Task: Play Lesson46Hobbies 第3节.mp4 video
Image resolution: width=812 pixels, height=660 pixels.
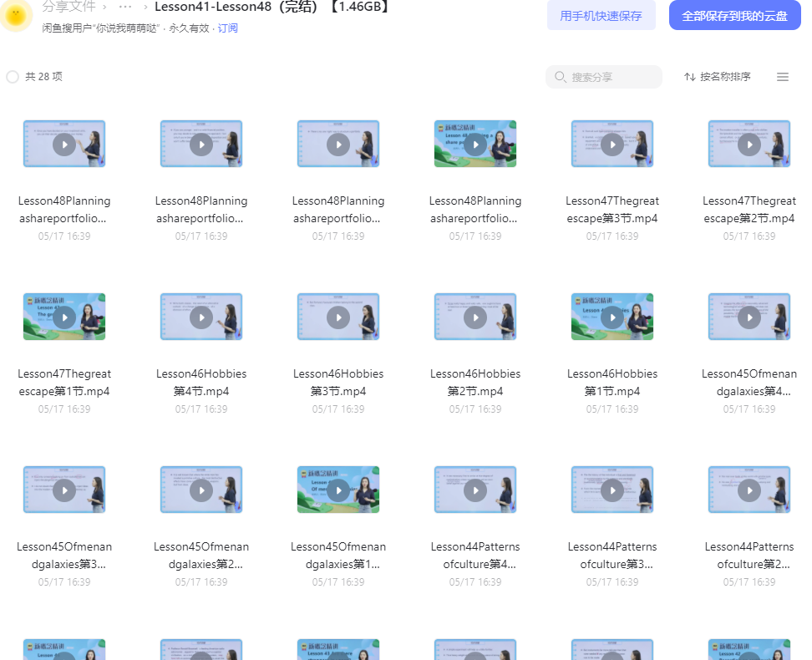Action: 338,317
